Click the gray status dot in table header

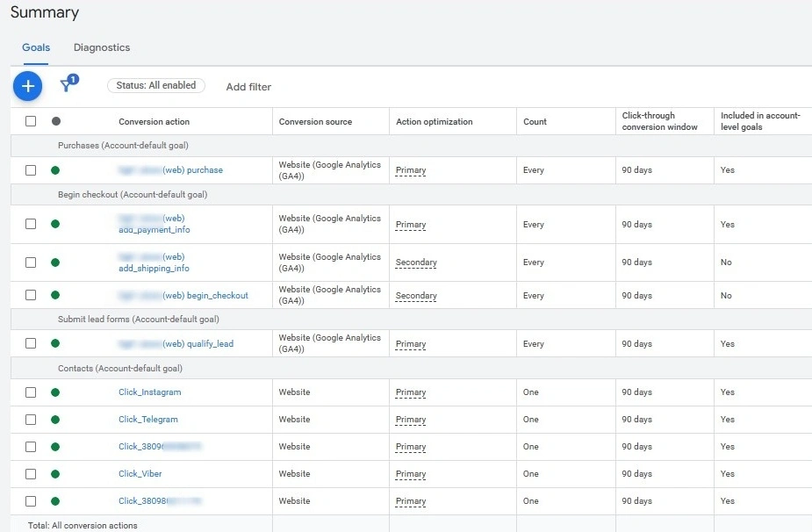click(x=55, y=120)
